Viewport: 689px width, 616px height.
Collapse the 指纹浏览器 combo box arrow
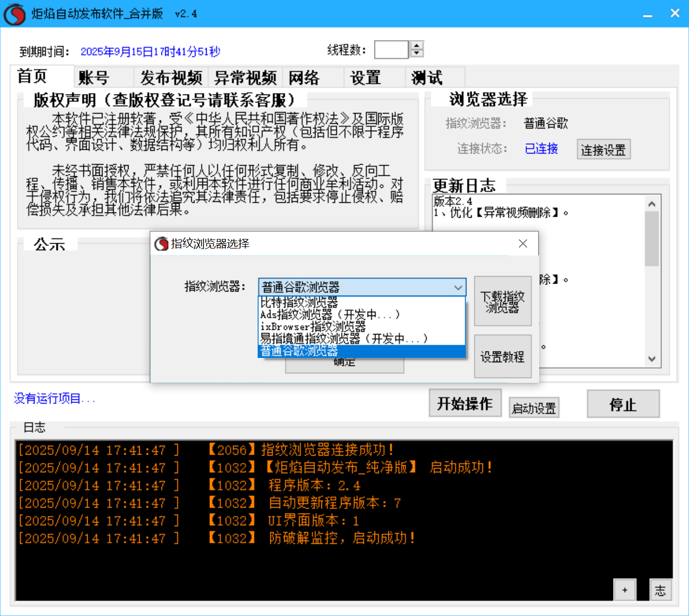pos(458,287)
